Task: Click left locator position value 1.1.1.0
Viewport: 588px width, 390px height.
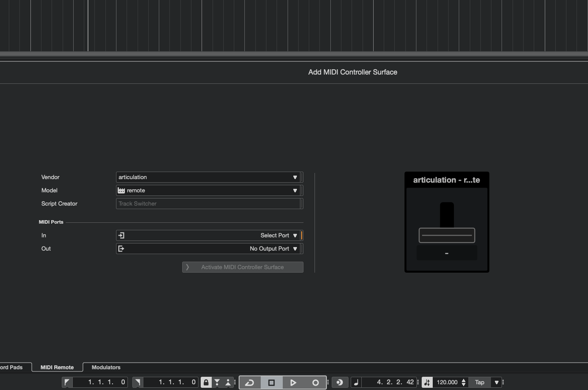Action: pos(101,382)
